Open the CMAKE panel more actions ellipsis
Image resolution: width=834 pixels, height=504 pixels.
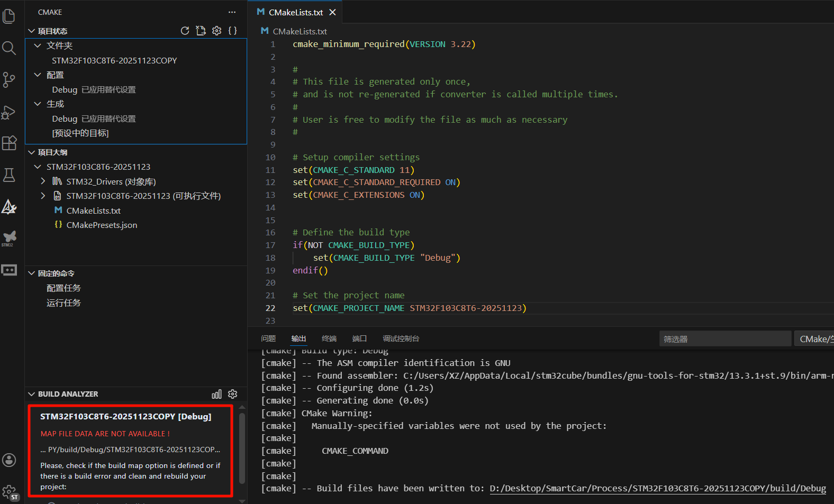(x=232, y=12)
